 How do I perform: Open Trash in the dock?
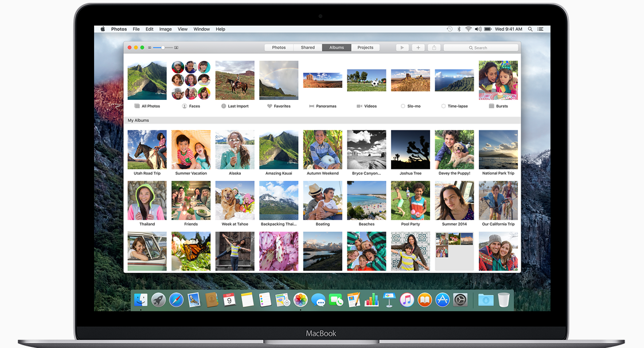tap(504, 300)
